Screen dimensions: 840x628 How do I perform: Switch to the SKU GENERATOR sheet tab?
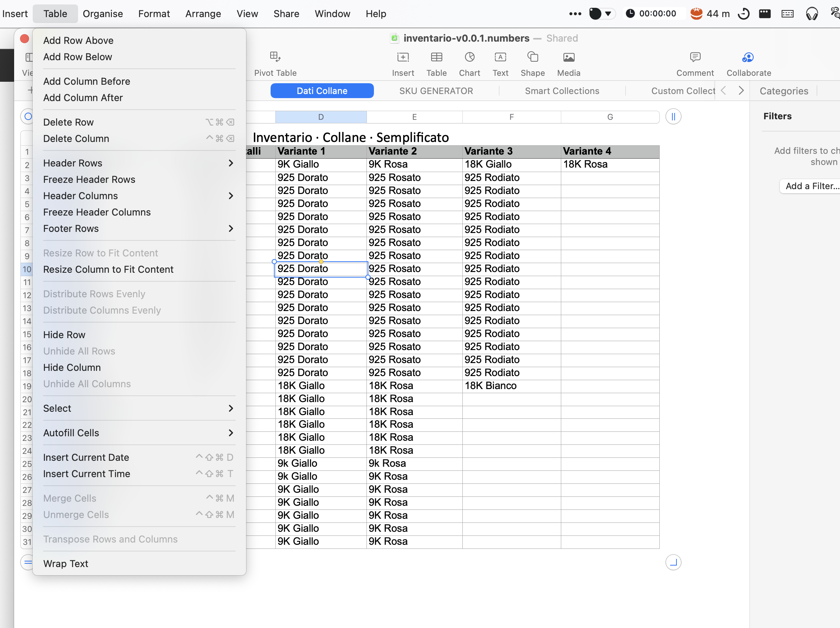point(436,91)
